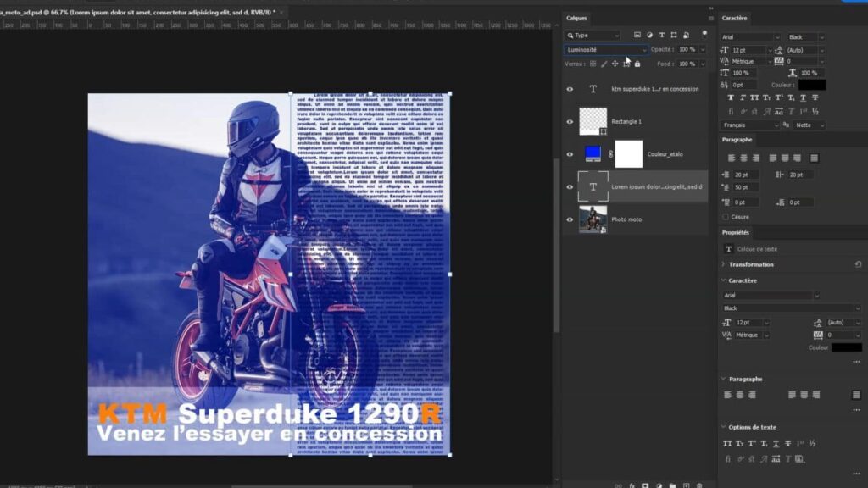Enable the Césure checkbox
This screenshot has height=488, width=868.
(x=726, y=217)
